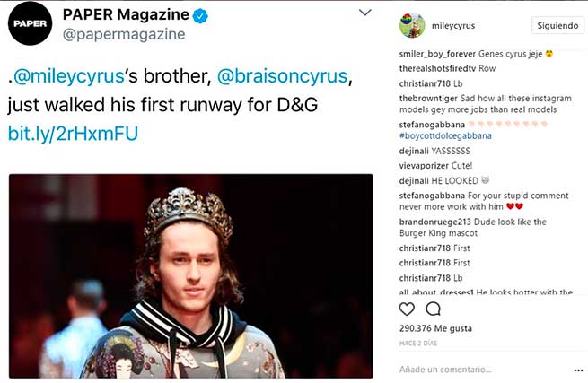Click the PAPER Magazine profile logo

[x=30, y=23]
